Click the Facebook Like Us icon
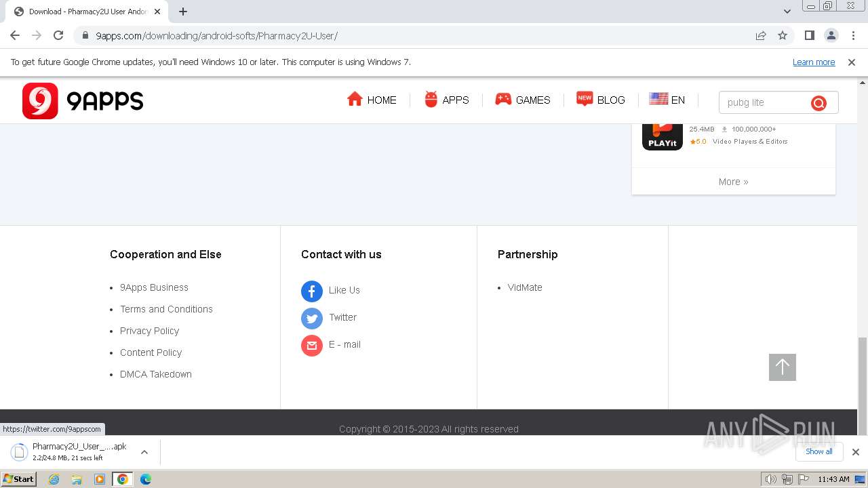The image size is (868, 488). click(312, 291)
